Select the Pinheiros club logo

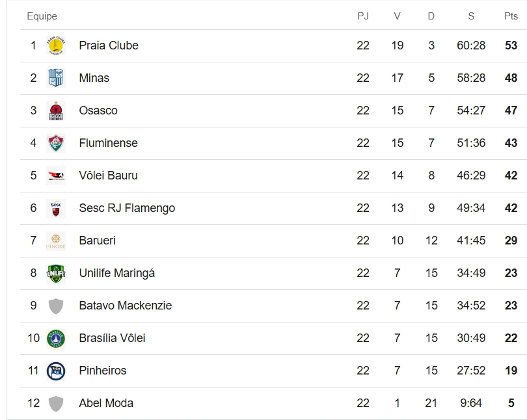tap(56, 371)
